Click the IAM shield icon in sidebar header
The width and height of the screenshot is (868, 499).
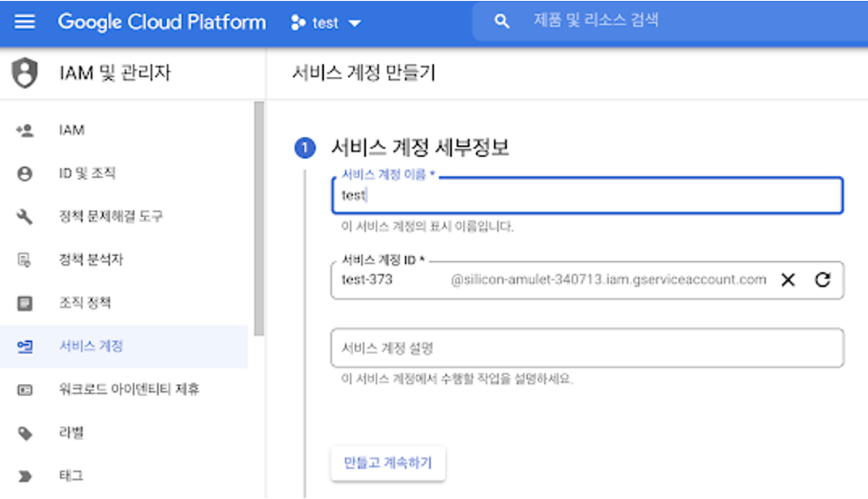coord(25,73)
